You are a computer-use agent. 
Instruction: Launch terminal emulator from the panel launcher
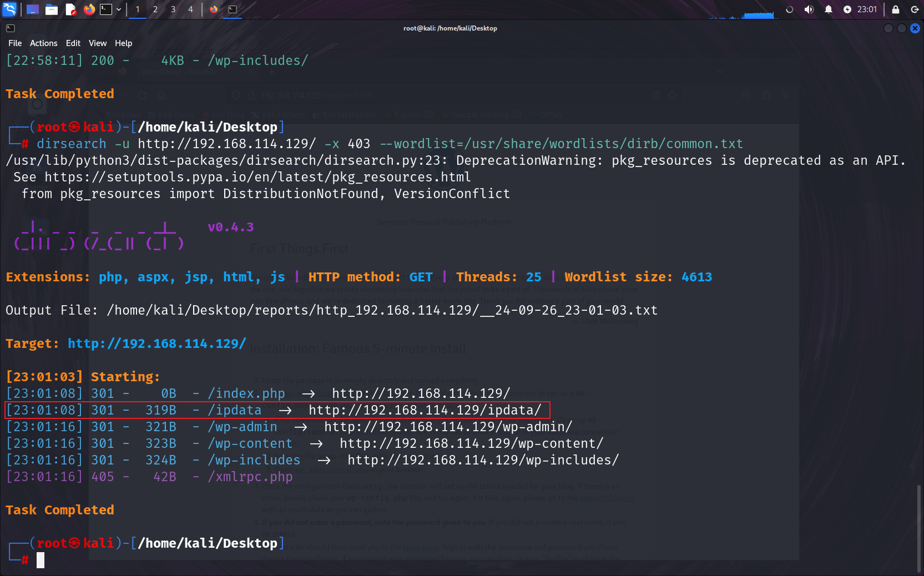[106, 9]
